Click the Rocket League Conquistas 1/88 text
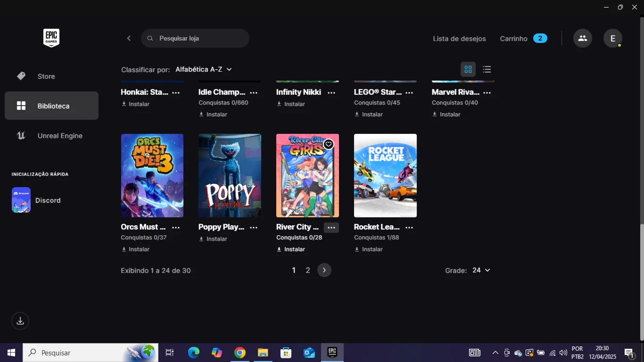 tap(377, 238)
